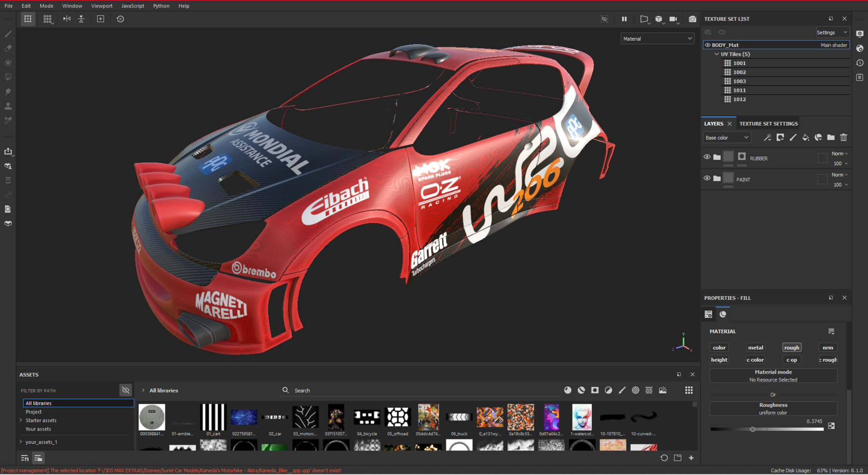The image size is (868, 475).
Task: Select the Paint brush tool
Action: click(8, 33)
